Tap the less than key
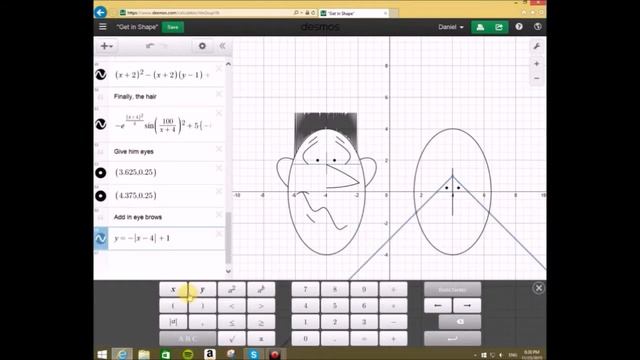The image size is (640, 360). 231,306
